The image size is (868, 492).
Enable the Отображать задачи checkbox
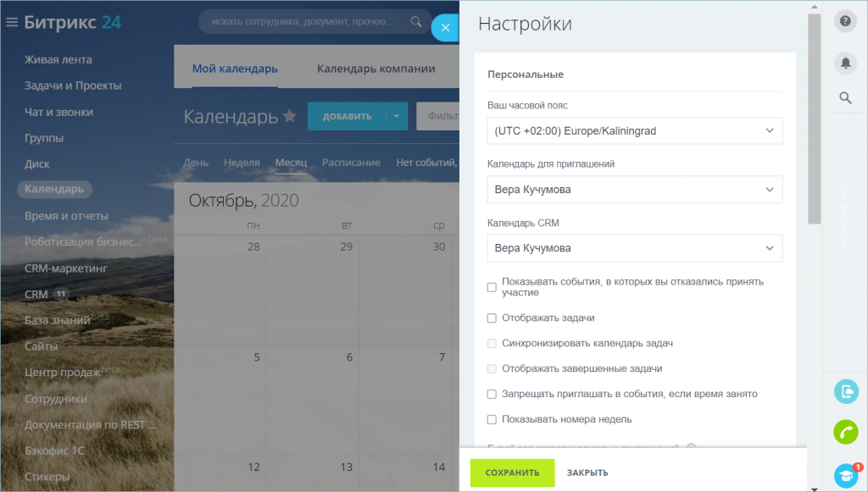click(492, 318)
